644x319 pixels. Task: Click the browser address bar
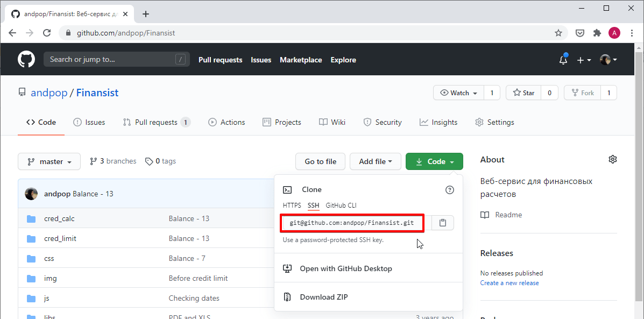click(x=312, y=33)
